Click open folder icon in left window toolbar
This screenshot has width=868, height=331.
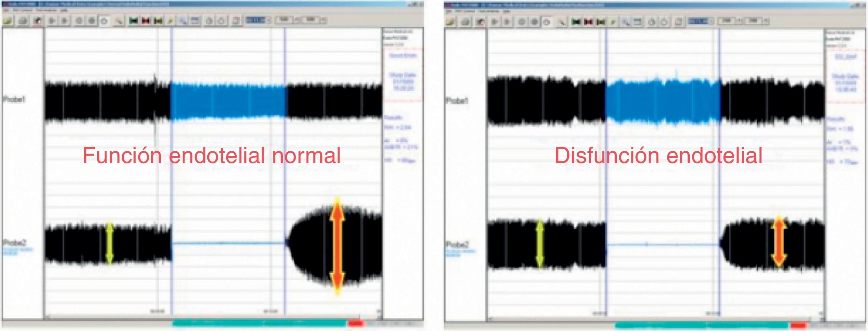pyautogui.click(x=8, y=21)
